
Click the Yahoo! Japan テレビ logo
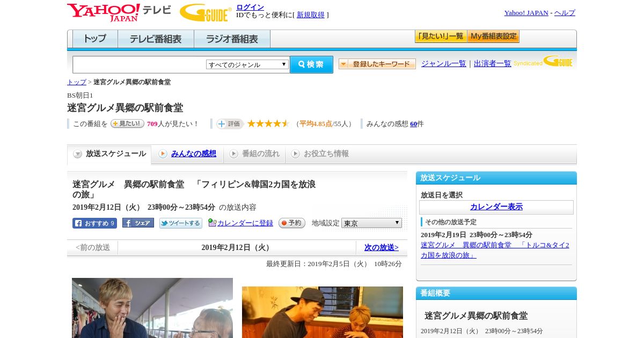coord(119,12)
